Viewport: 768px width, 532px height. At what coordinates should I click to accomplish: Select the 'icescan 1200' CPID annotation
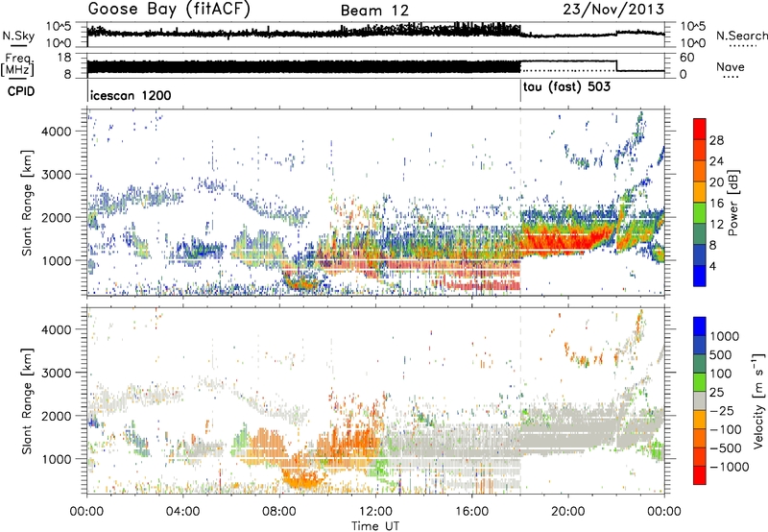pos(131,95)
